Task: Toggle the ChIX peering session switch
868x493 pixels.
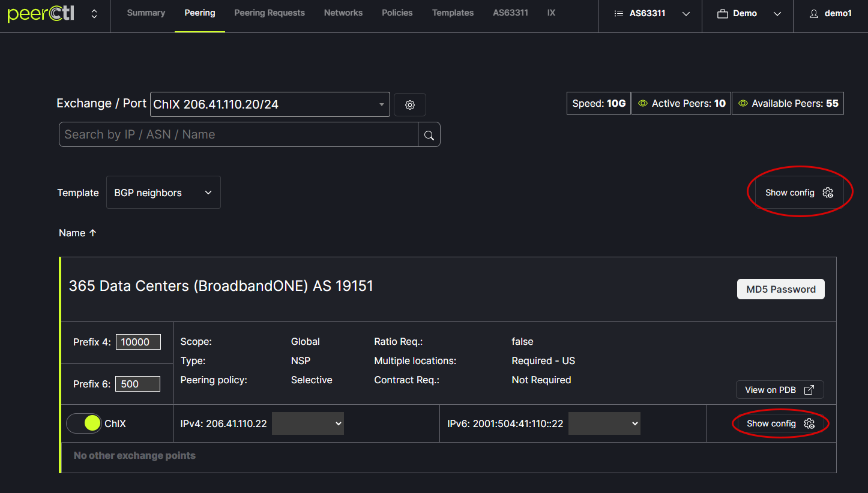Action: coord(85,423)
